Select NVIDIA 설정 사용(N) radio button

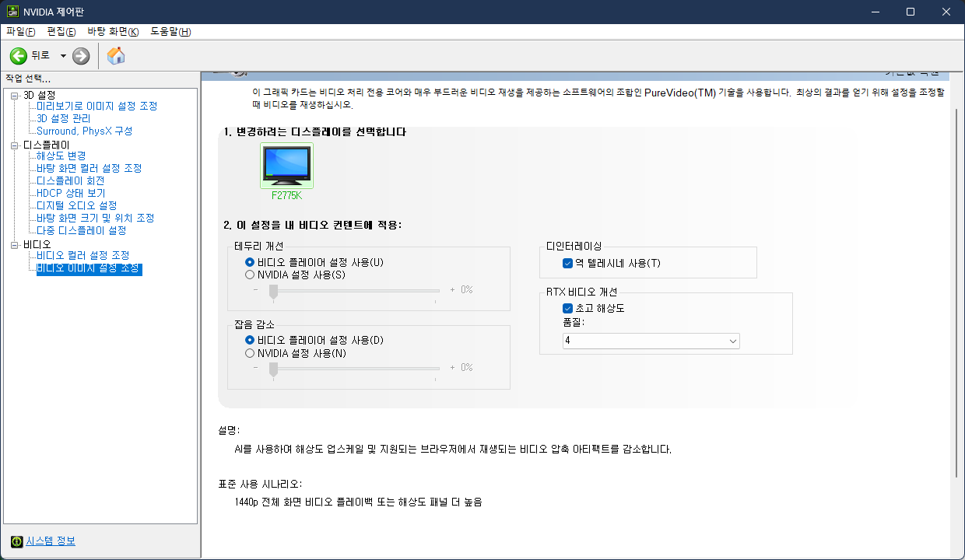(x=296, y=352)
